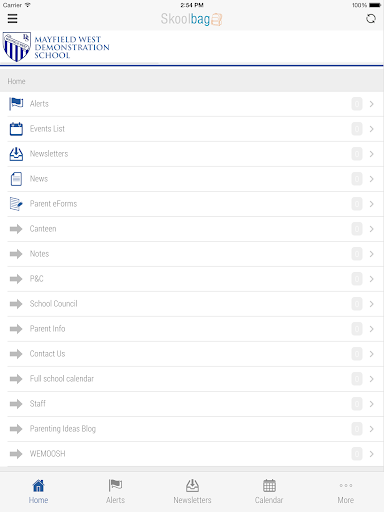Select the Parent eForms pencil icon
This screenshot has height=512, width=384.
tap(16, 204)
